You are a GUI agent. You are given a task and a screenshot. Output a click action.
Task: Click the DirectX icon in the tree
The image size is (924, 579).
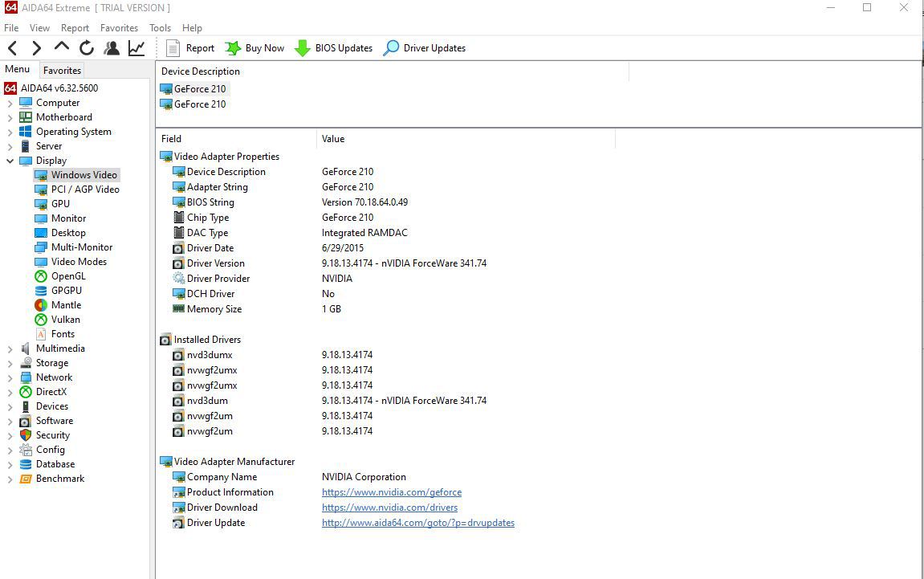coord(26,392)
